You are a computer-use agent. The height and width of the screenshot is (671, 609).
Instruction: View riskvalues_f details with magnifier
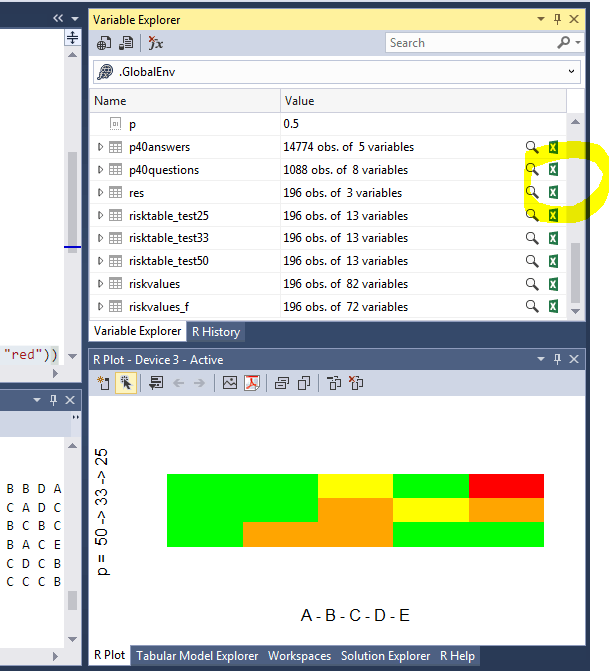[532, 306]
